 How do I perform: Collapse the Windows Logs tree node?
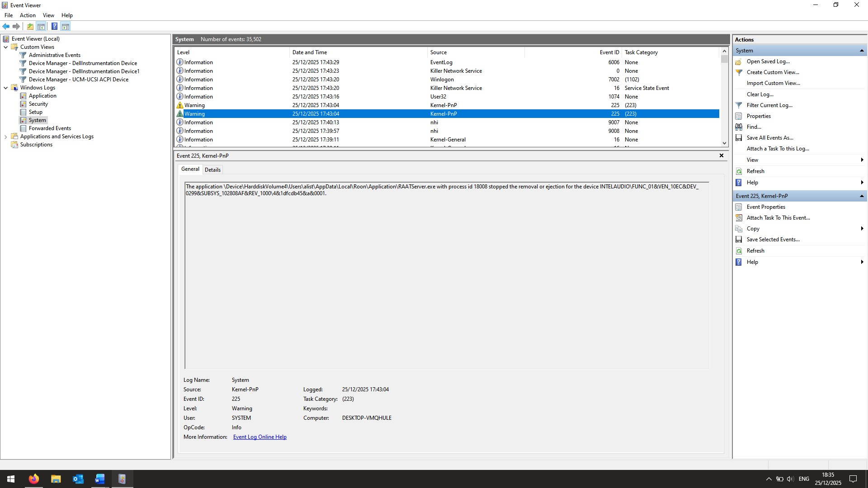click(5, 88)
